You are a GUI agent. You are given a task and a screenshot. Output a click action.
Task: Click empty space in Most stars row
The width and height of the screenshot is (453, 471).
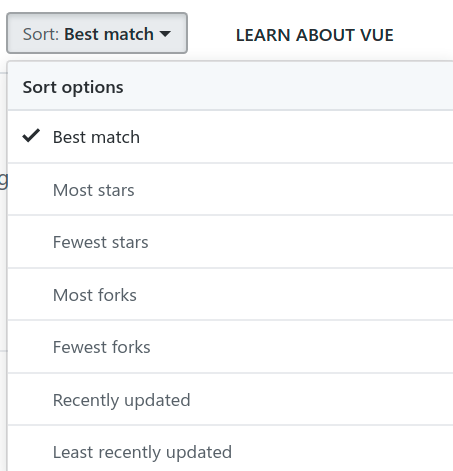[x=293, y=189]
